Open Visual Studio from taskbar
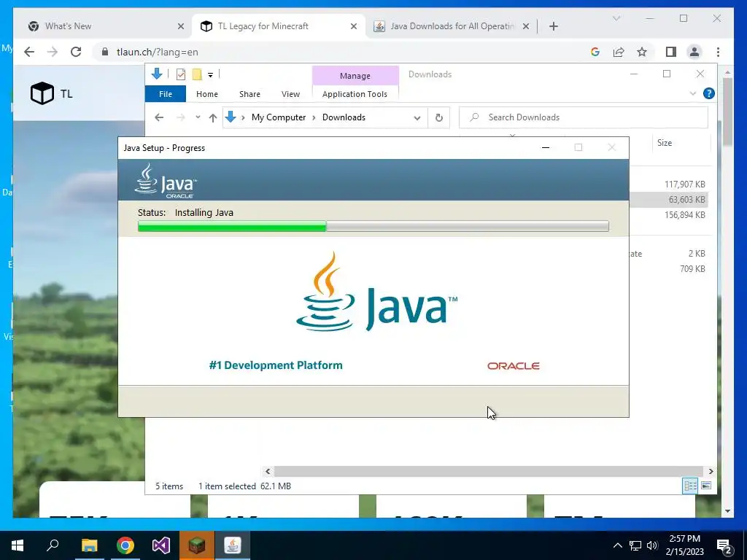Screen dimensions: 747x560 coord(160,545)
